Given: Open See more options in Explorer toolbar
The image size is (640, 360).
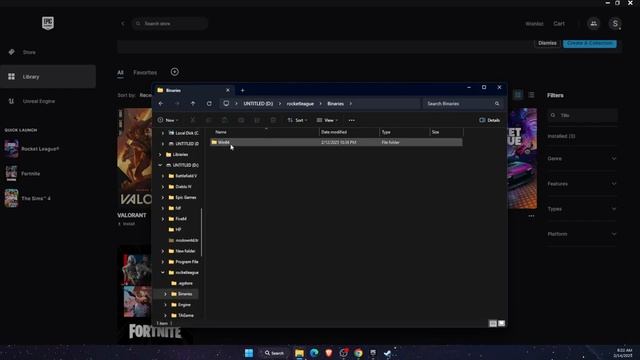Looking at the screenshot, I should 351,120.
